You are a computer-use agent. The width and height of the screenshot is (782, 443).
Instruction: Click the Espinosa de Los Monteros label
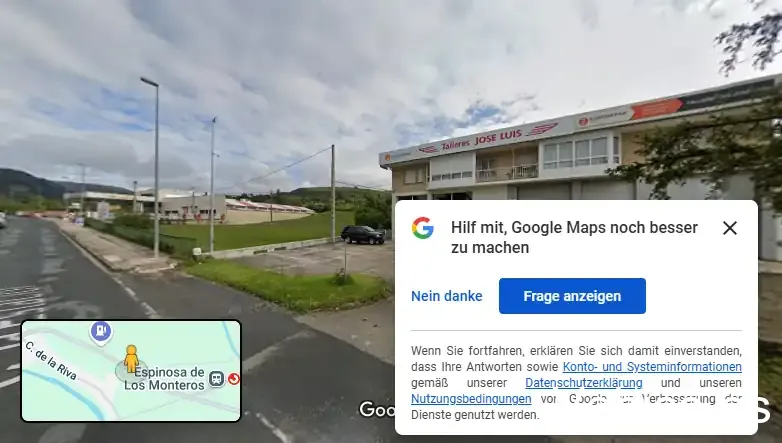click(165, 379)
